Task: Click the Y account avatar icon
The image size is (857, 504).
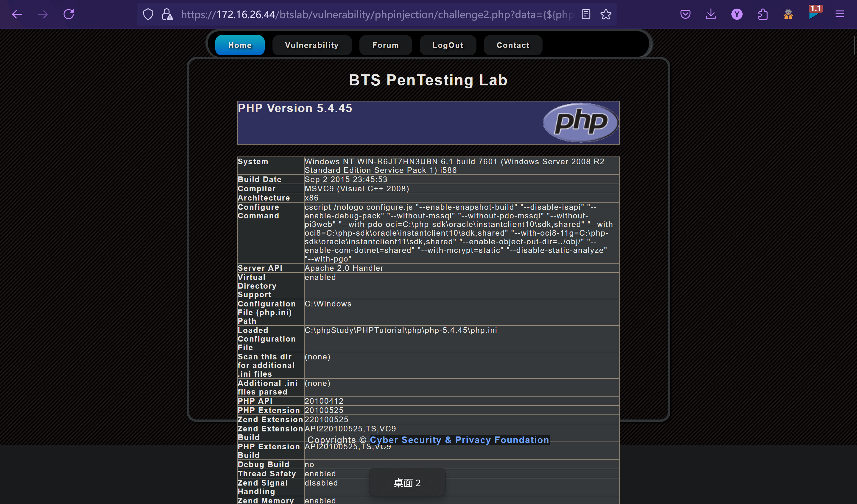Action: click(x=737, y=14)
